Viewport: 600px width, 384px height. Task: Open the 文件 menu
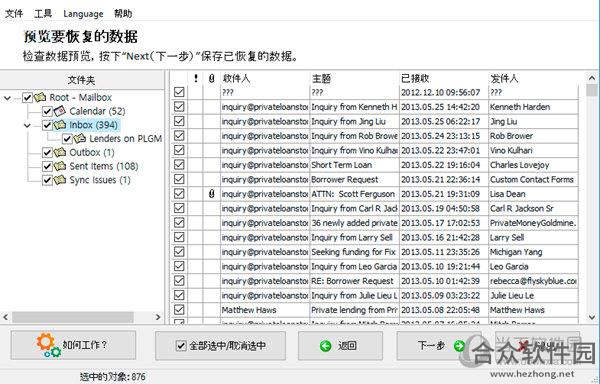[x=14, y=13]
